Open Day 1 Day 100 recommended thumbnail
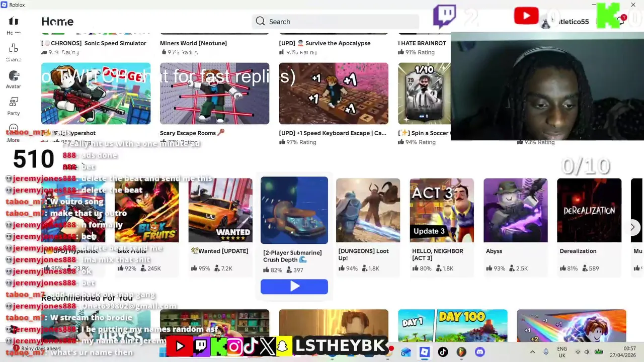This screenshot has height=362, width=644. click(x=453, y=326)
